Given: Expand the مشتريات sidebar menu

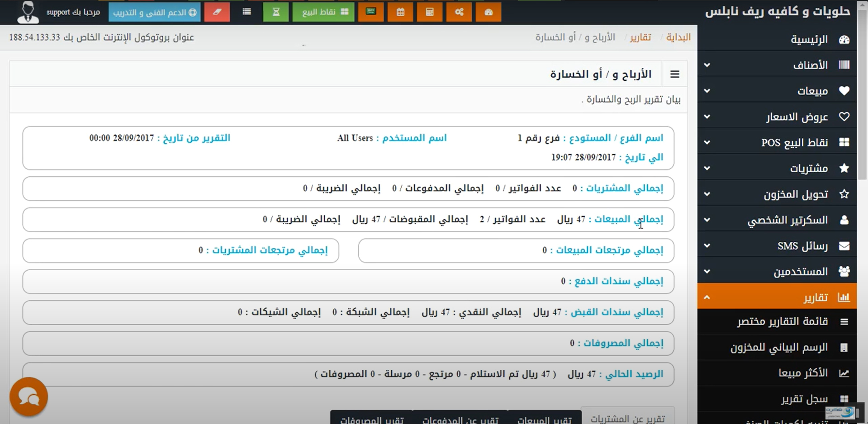Looking at the screenshot, I should click(777, 169).
